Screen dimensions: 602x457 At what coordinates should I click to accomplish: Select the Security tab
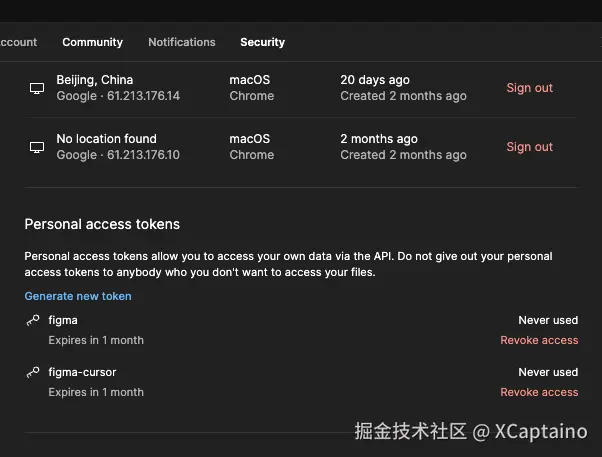pyautogui.click(x=262, y=42)
